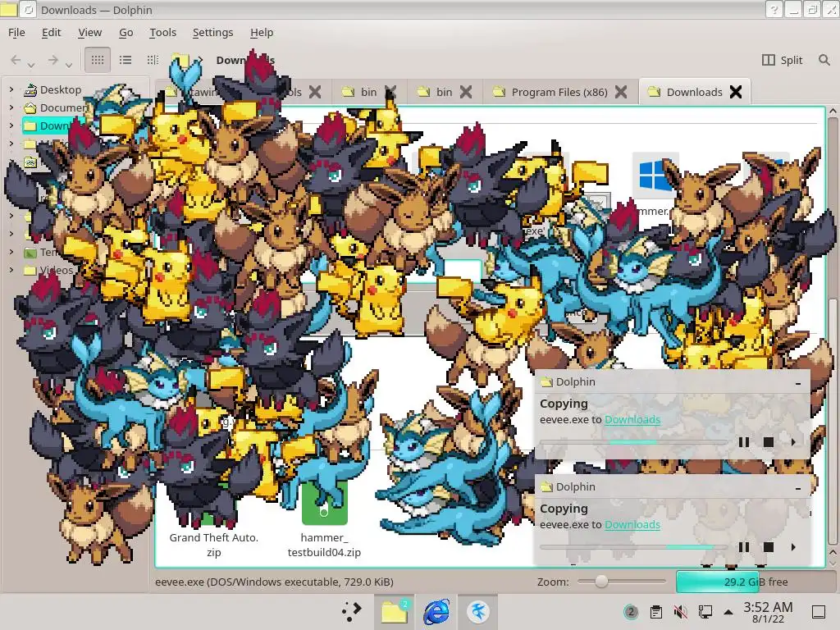
Task: Open the Edit menu
Action: (x=52, y=32)
